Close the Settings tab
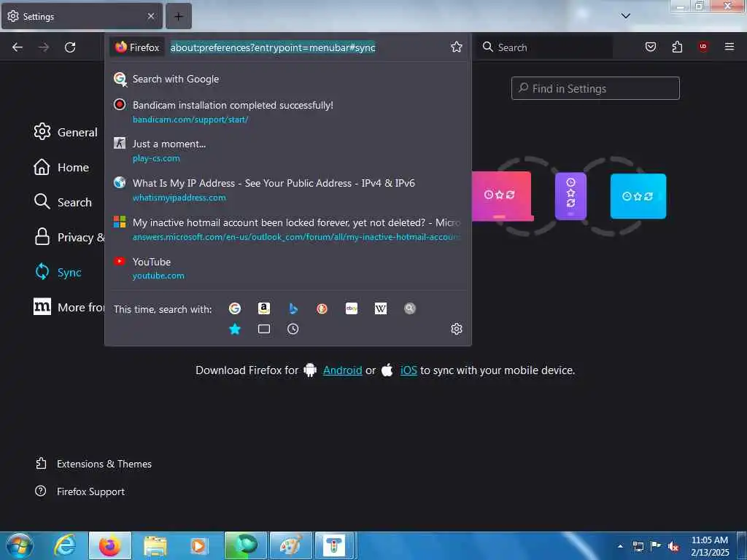 coord(151,16)
